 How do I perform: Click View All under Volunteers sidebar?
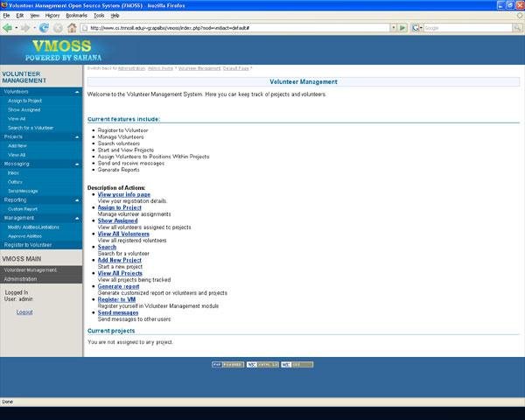pos(17,119)
